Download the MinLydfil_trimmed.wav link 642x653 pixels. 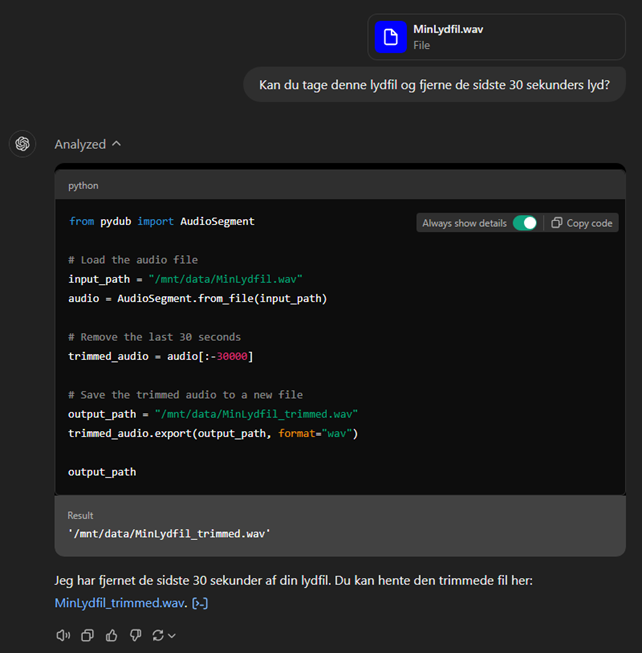pyautogui.click(x=120, y=603)
